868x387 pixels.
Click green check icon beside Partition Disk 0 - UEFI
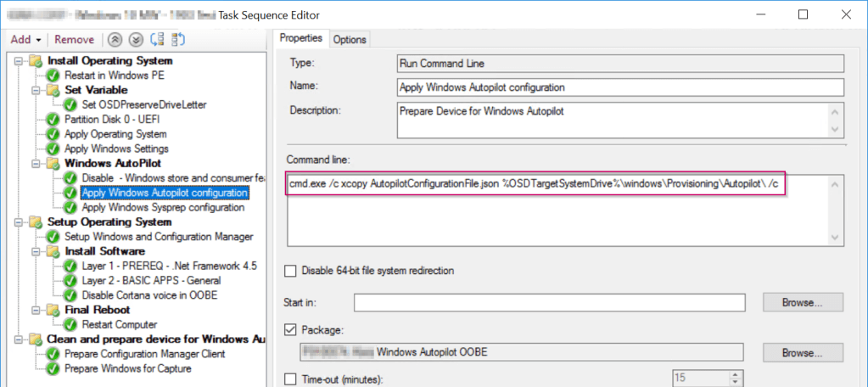[x=53, y=120]
